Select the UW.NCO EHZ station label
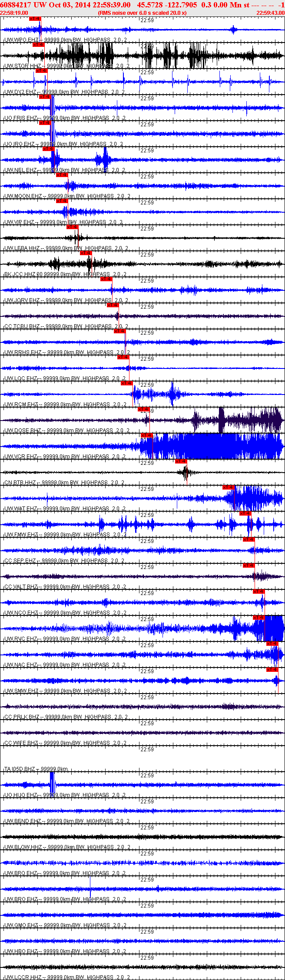The width and height of the screenshot is (285, 980). tap(21, 613)
